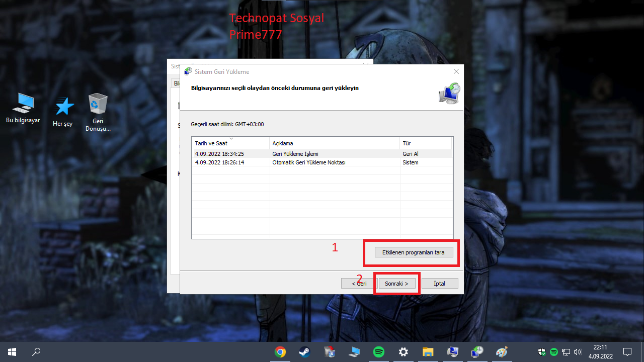
Task: Select the Bu bilgisayar desktop icon
Action: 23,109
